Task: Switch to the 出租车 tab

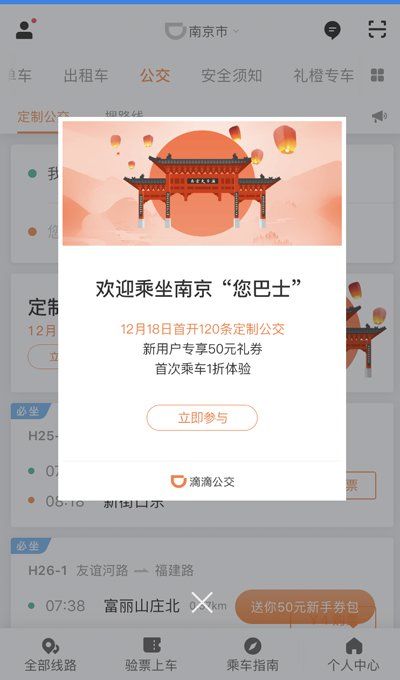Action: click(x=86, y=75)
